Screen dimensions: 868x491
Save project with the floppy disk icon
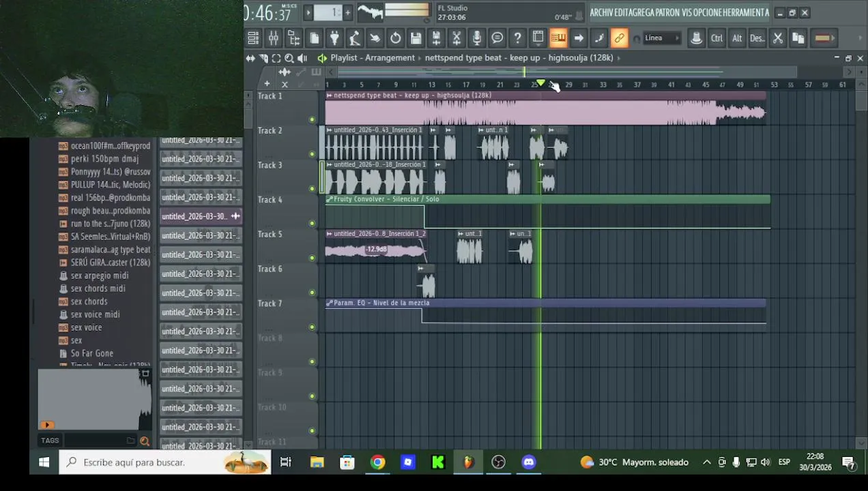tap(416, 38)
